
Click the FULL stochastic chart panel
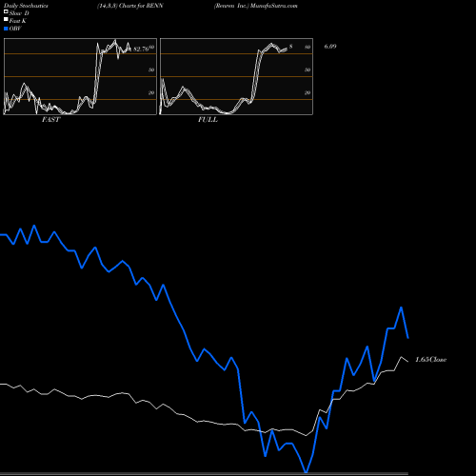(236, 76)
